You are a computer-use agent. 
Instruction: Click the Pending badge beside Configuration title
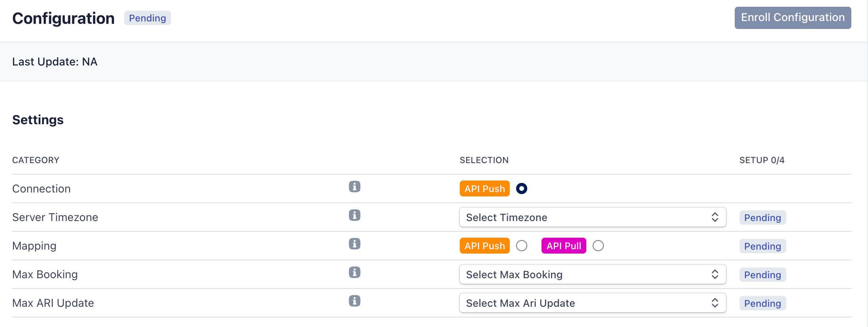coord(147,18)
